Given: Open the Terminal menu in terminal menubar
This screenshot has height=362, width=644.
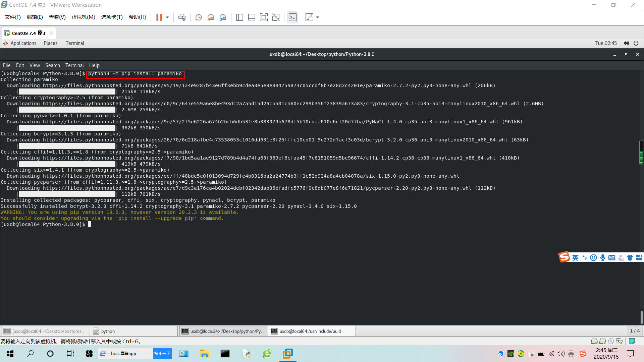Looking at the screenshot, I should coord(74,65).
